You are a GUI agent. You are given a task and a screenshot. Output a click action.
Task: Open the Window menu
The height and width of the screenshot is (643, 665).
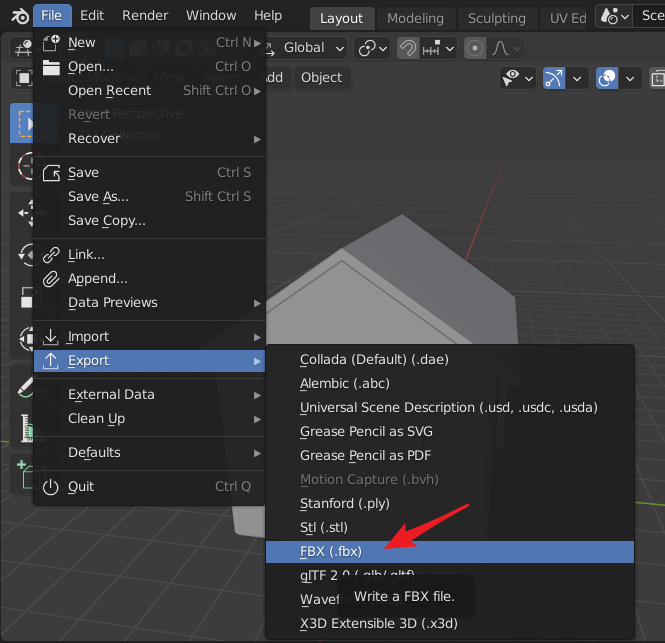click(x=211, y=16)
